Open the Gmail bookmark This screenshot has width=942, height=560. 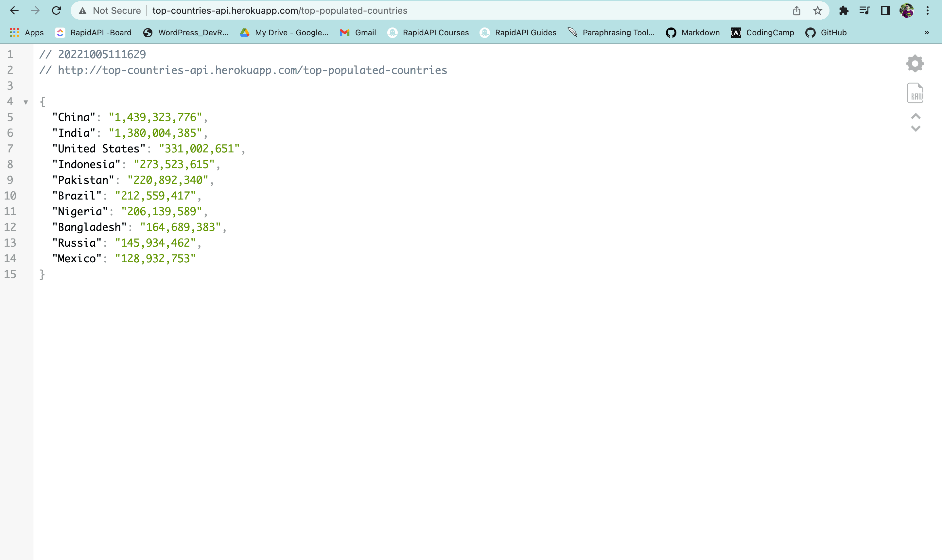click(x=358, y=32)
